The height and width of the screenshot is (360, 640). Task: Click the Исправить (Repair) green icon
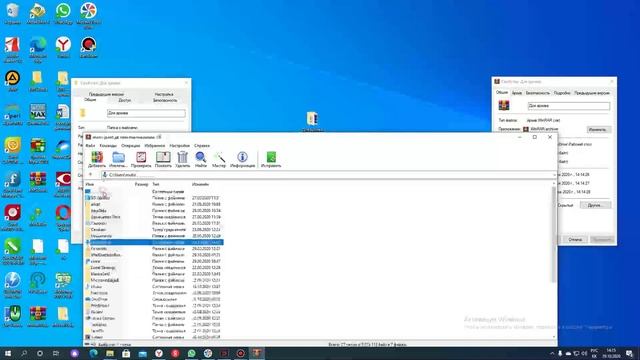click(271, 159)
